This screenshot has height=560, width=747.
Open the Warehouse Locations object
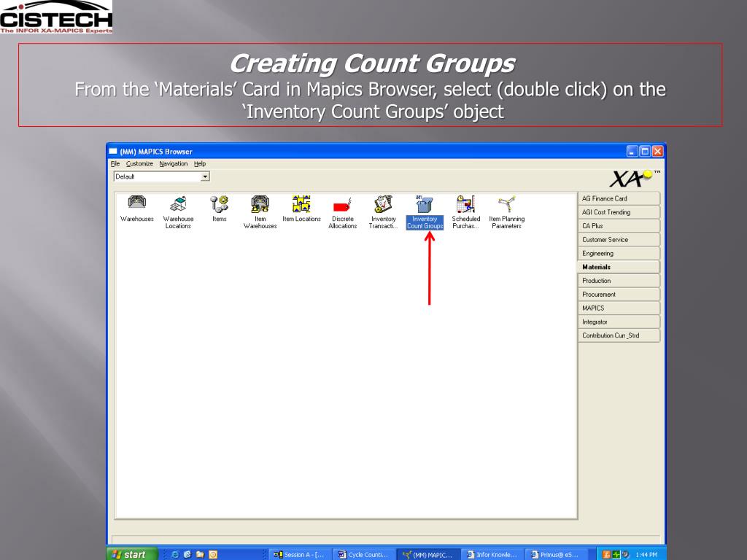(178, 212)
